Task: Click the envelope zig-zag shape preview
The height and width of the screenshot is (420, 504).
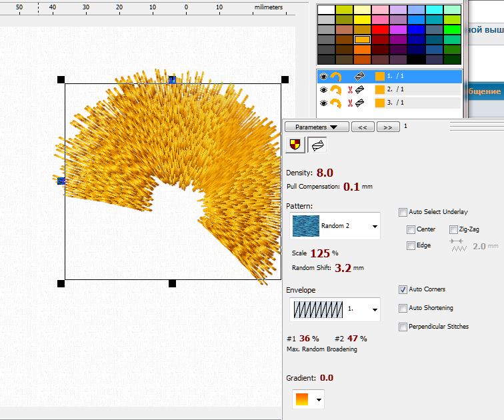Action: click(318, 309)
